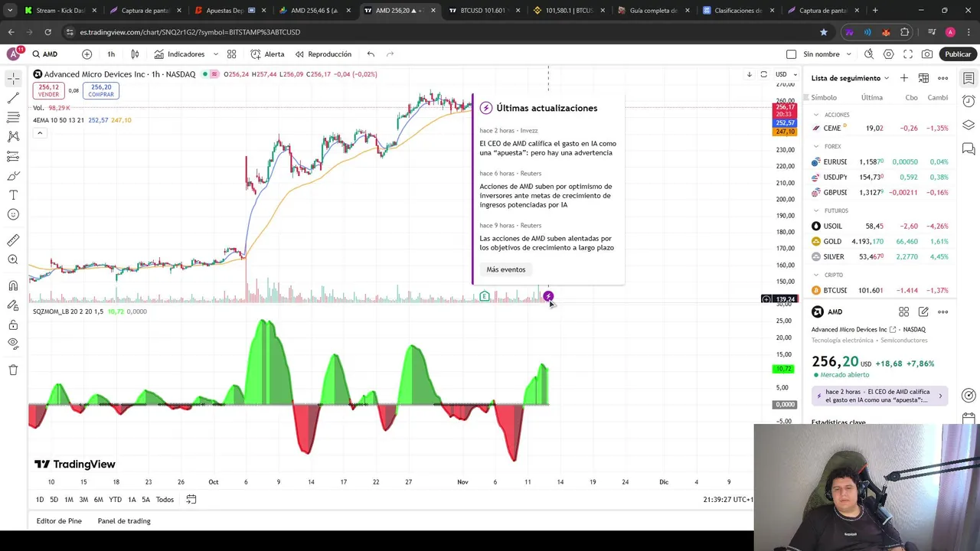Start bar replay with Reproducción
Screen dimensions: 980x551
[x=323, y=54]
